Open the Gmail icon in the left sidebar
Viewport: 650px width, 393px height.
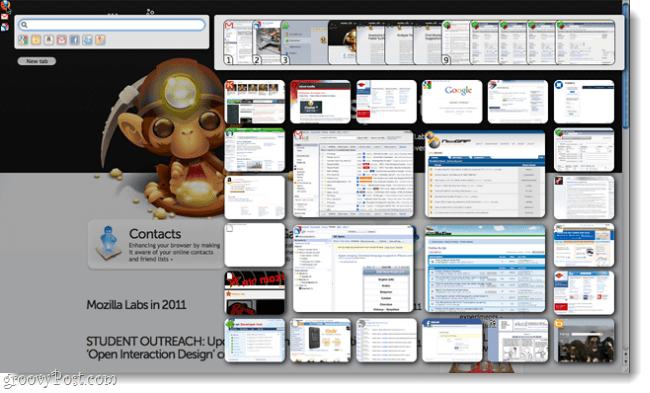[5, 17]
